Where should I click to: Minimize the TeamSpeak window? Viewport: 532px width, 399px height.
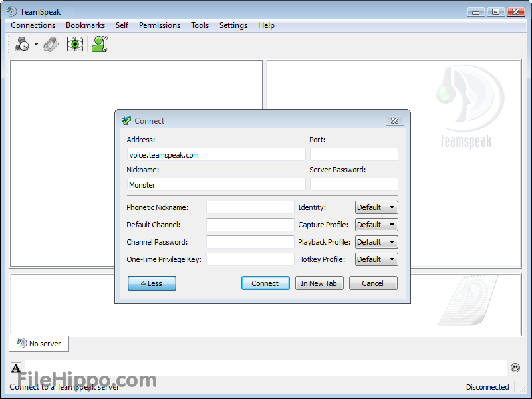[475, 12]
